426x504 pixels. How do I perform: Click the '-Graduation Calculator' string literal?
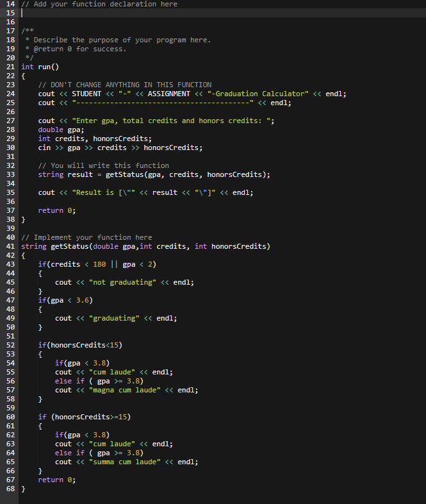[258, 94]
